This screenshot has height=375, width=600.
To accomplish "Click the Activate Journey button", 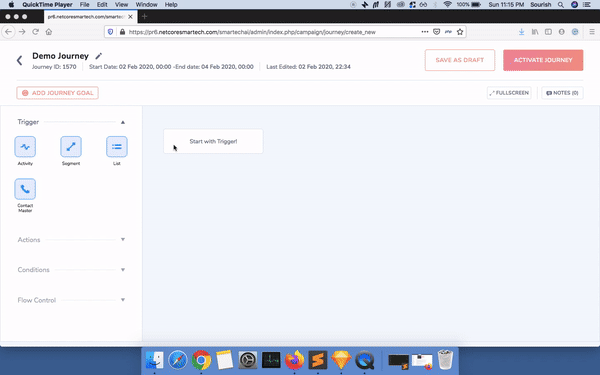I will (x=543, y=60).
